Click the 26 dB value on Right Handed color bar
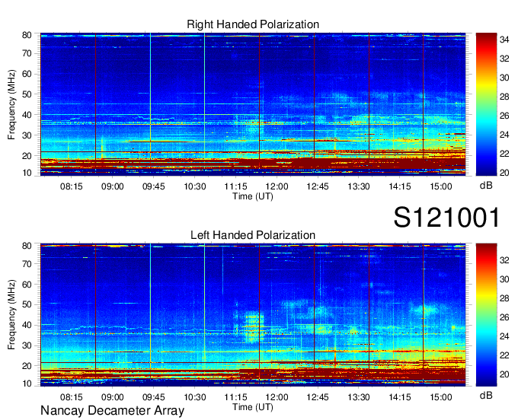The width and height of the screenshot is (518, 420). click(x=504, y=116)
